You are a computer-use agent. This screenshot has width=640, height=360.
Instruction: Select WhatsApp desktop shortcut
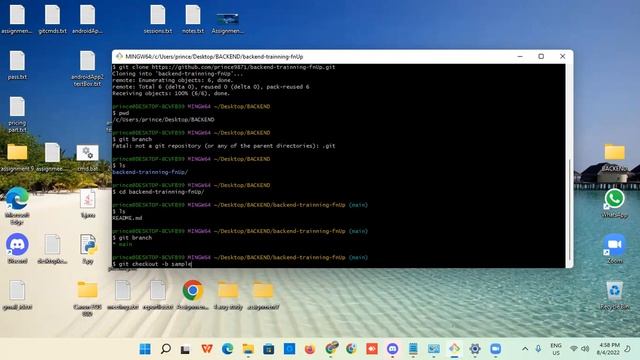pyautogui.click(x=614, y=203)
